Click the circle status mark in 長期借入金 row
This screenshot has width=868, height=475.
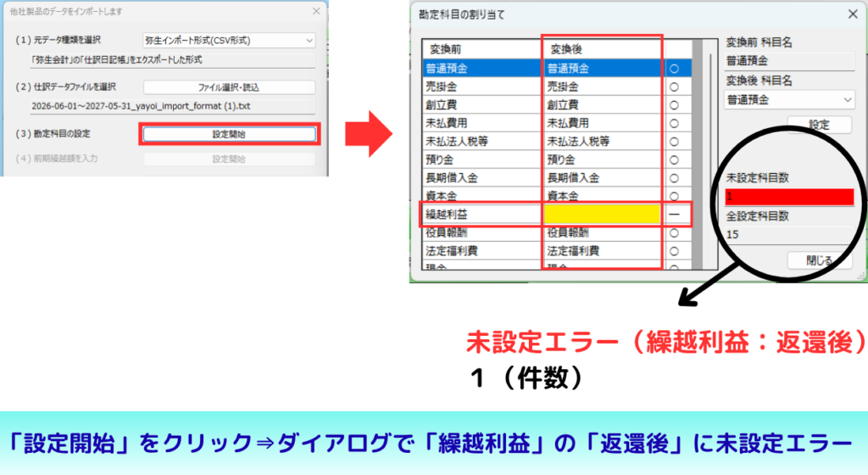(x=674, y=178)
